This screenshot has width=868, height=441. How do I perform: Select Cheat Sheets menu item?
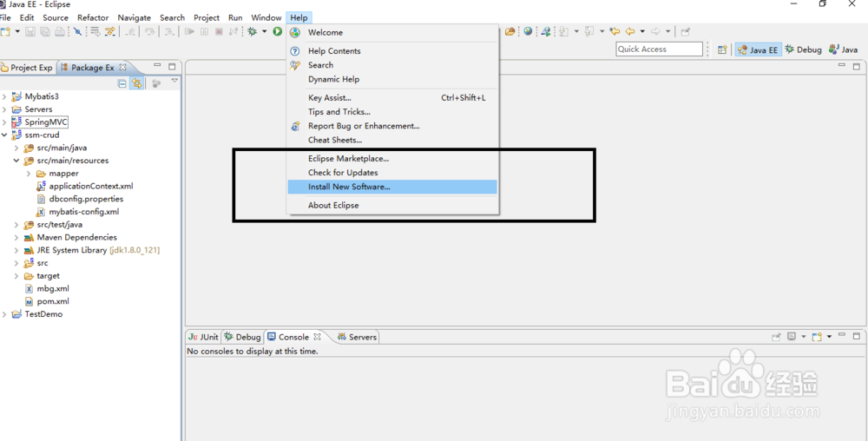click(392, 140)
